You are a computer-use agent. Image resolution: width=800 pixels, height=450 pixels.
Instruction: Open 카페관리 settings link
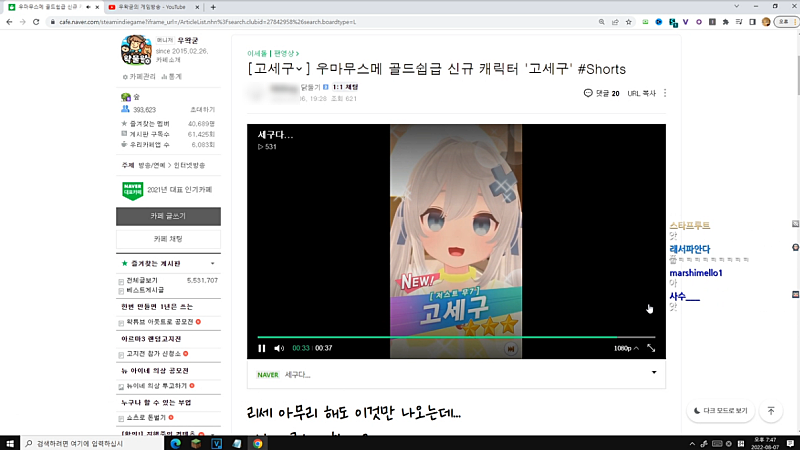tap(139, 77)
